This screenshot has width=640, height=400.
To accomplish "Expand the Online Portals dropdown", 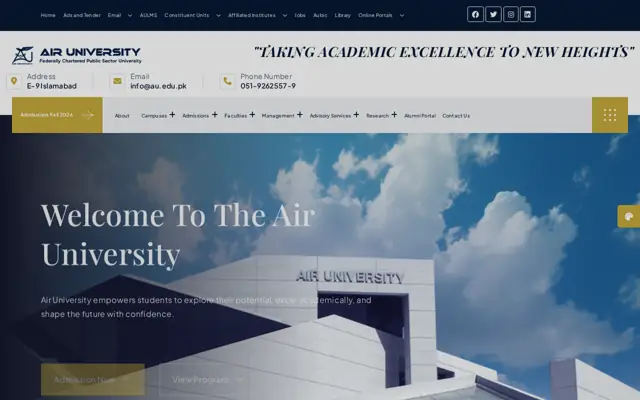I will point(402,16).
